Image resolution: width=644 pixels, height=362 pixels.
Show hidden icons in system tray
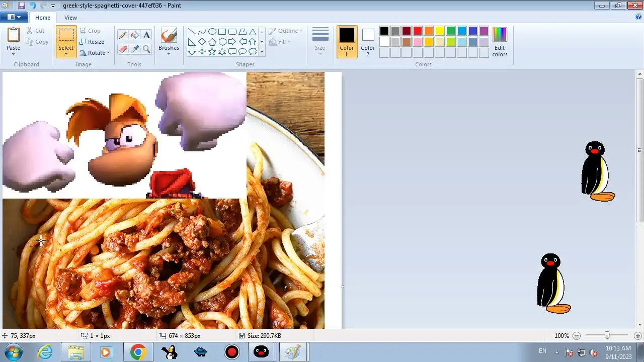pos(556,352)
